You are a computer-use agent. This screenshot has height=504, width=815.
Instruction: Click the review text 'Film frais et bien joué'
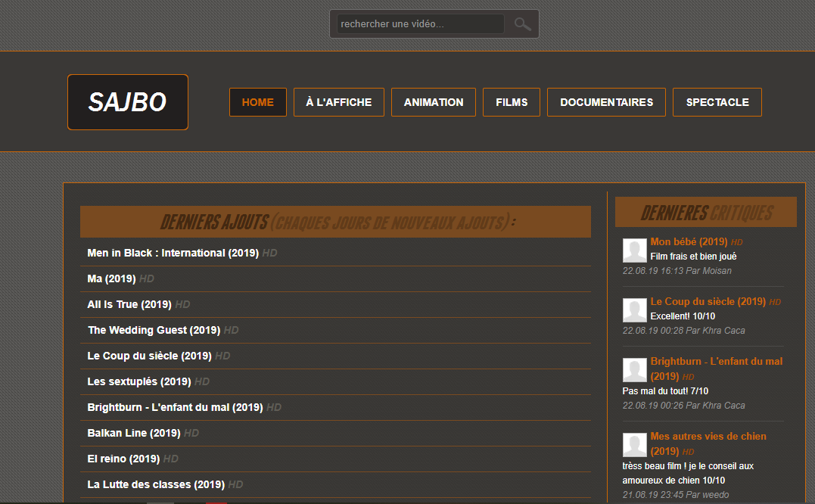click(693, 256)
